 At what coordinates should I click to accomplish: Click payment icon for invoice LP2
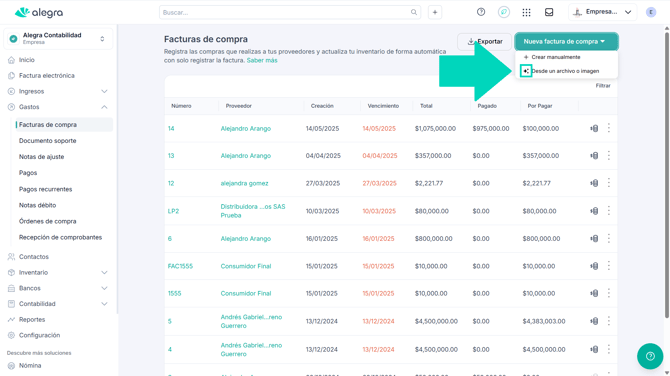(594, 211)
